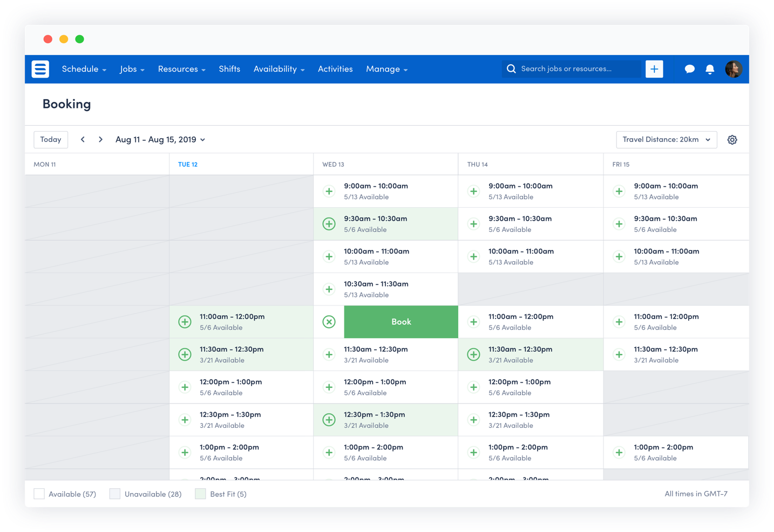Screen dimensions: 774x532
Task: Jump to Today using the Today button
Action: click(x=50, y=139)
